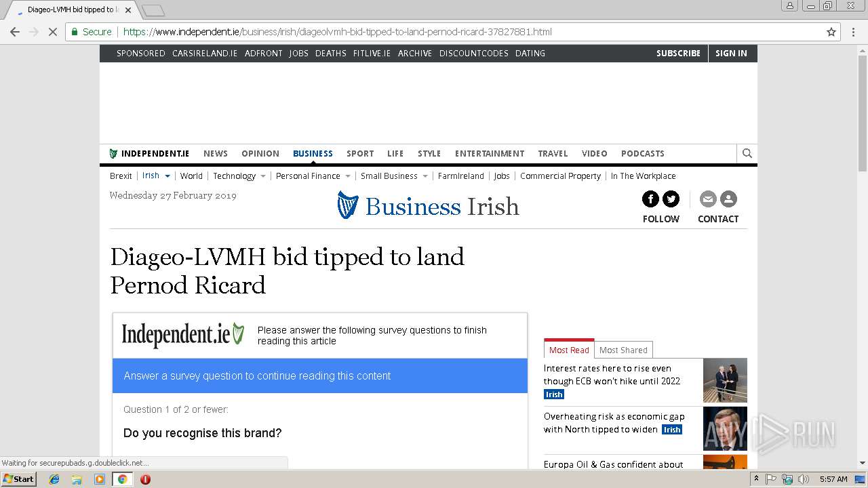The height and width of the screenshot is (488, 868).
Task: Open the STYLE section
Action: [429, 153]
